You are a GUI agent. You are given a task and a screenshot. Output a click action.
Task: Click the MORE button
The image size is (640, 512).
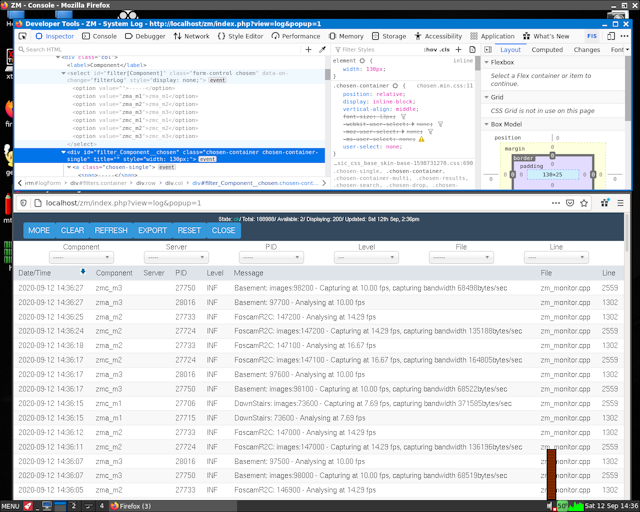[39, 230]
